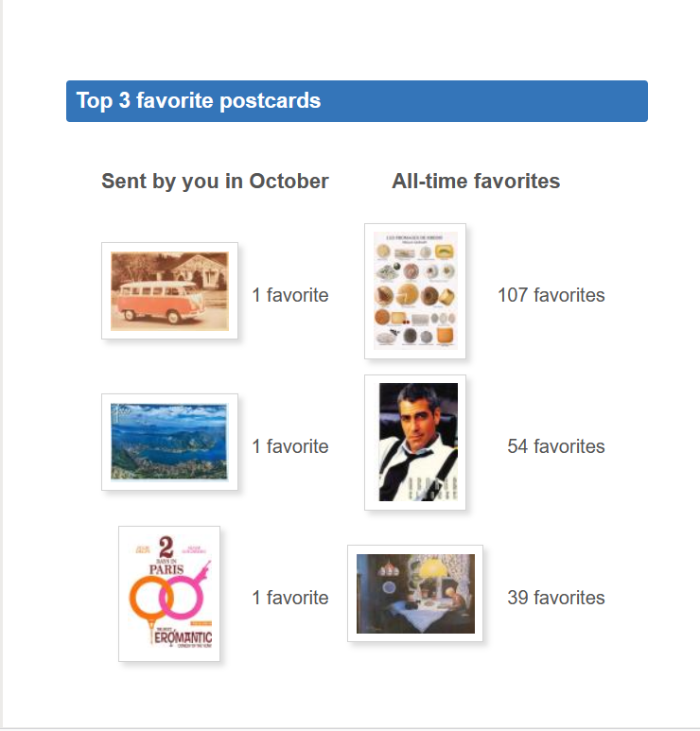The height and width of the screenshot is (731, 700).
Task: Open the blue coastal landscape postcard
Action: [169, 442]
